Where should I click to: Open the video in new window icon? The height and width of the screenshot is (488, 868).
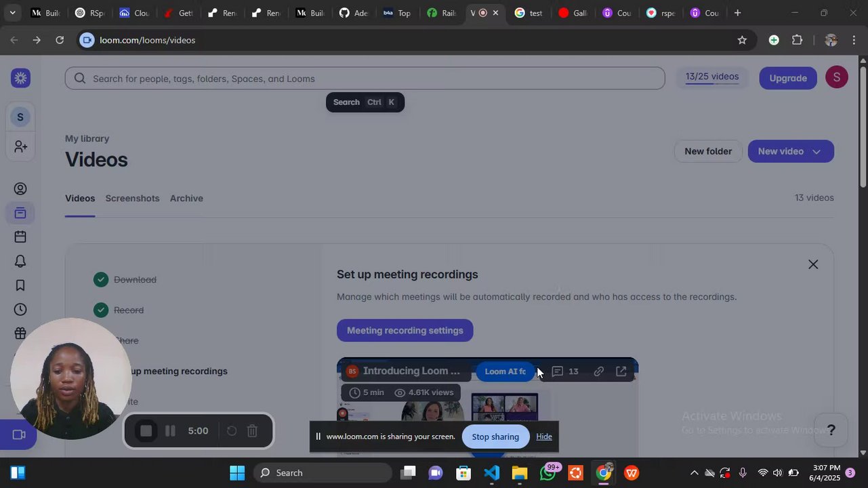click(x=621, y=371)
